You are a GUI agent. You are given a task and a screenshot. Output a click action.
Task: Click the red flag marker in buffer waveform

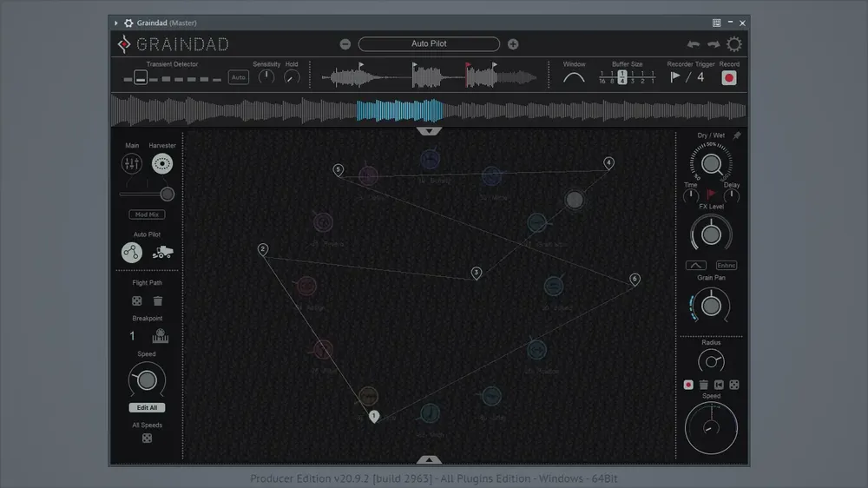tap(469, 65)
